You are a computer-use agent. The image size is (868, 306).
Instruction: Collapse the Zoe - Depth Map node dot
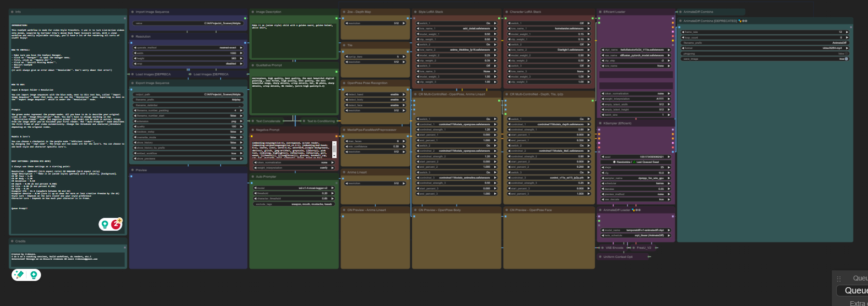pyautogui.click(x=344, y=12)
